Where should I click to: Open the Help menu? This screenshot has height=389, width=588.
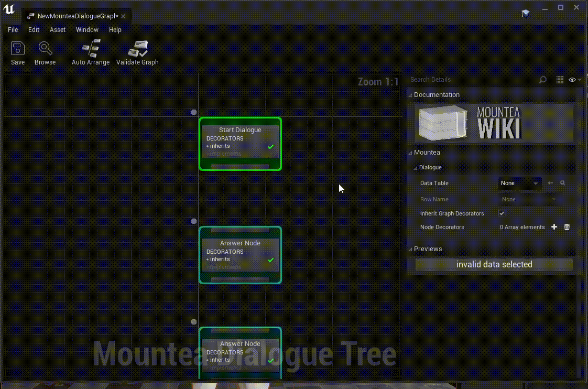pos(115,30)
